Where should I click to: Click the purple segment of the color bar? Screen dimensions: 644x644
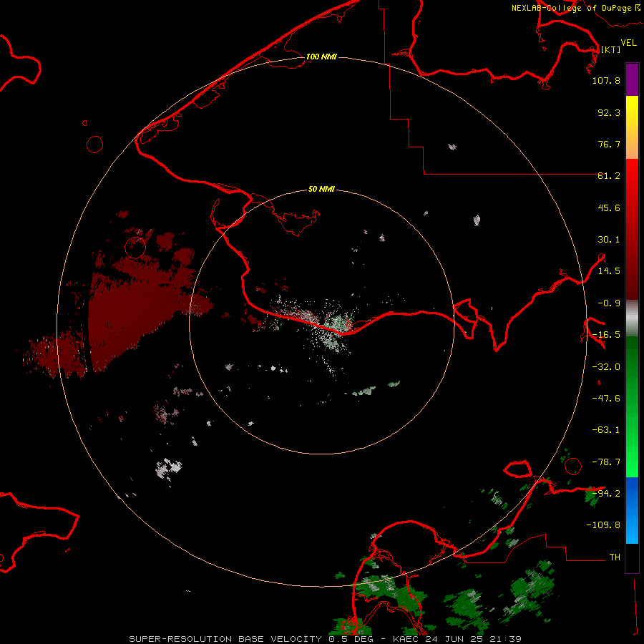coord(632,79)
